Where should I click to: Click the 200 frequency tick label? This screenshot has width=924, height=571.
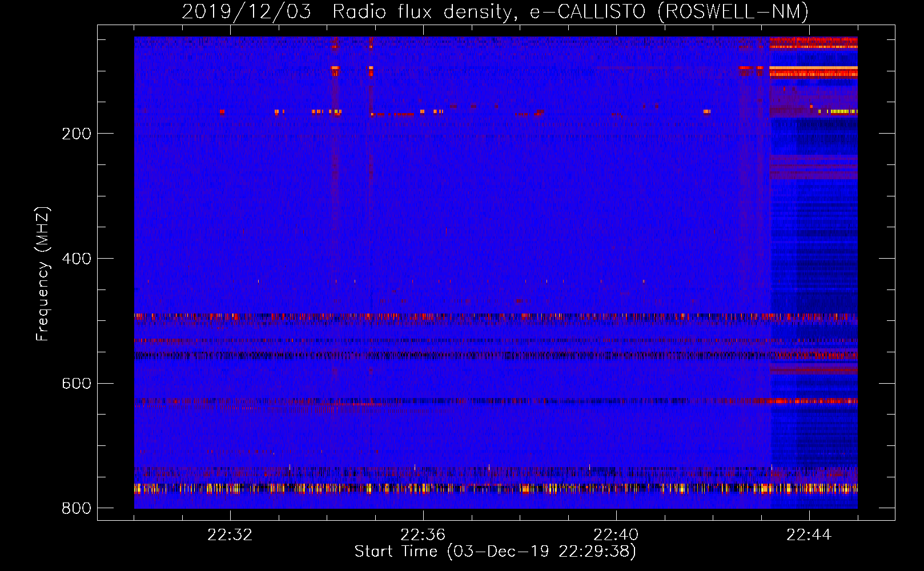[77, 134]
